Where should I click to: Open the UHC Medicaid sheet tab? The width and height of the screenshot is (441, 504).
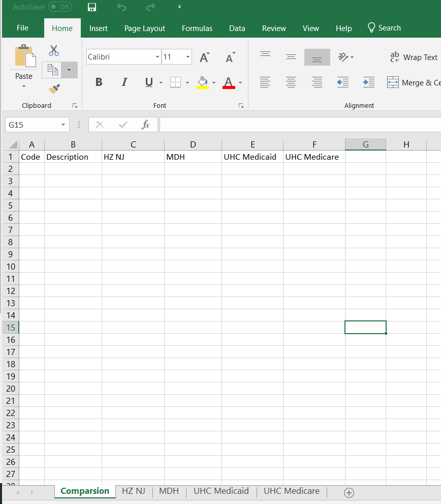(x=221, y=491)
